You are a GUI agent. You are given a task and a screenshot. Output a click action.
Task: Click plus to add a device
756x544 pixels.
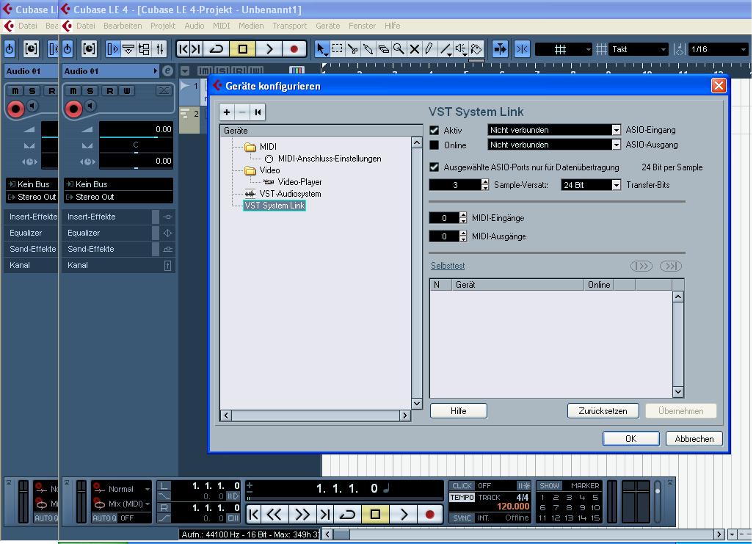click(x=227, y=112)
